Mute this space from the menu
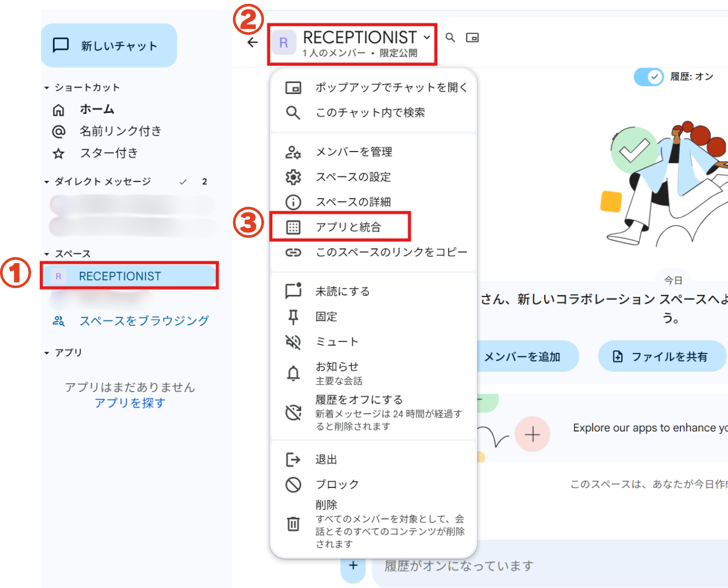 [x=337, y=342]
